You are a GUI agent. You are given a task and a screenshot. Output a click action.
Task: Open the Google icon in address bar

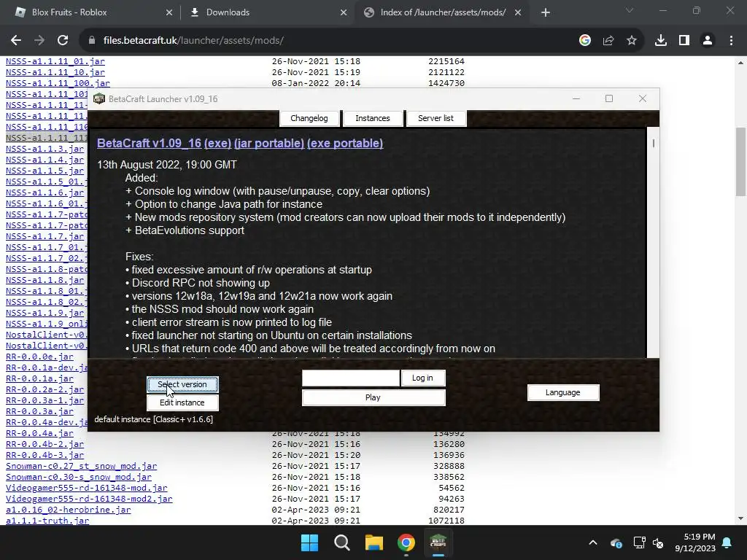[x=585, y=41]
